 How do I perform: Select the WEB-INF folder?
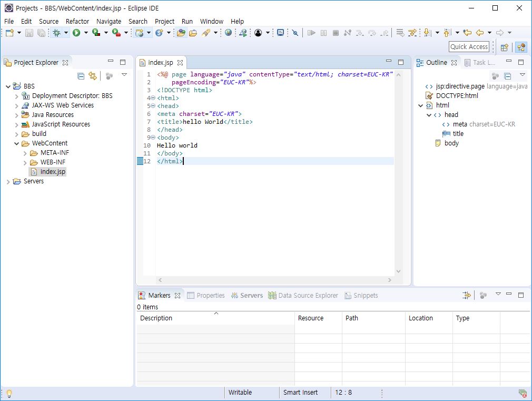[x=53, y=162]
